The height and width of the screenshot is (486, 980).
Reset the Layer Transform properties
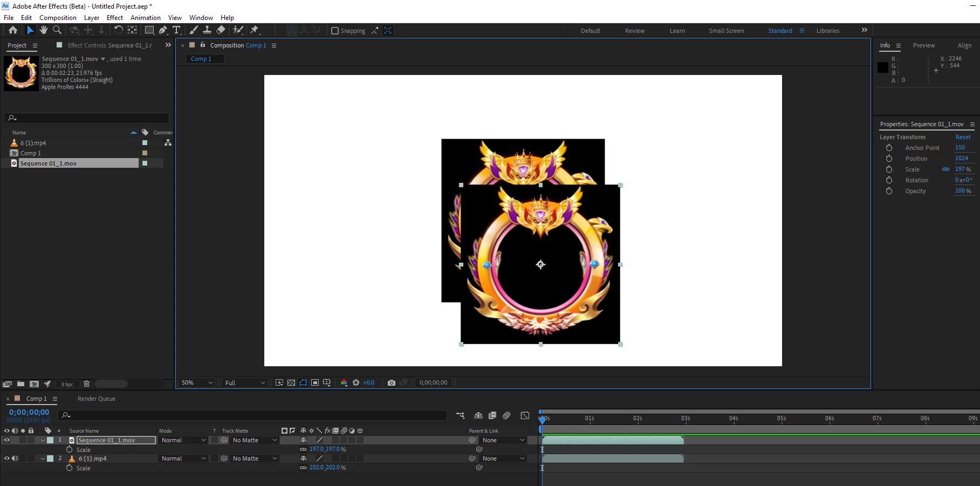(x=963, y=137)
